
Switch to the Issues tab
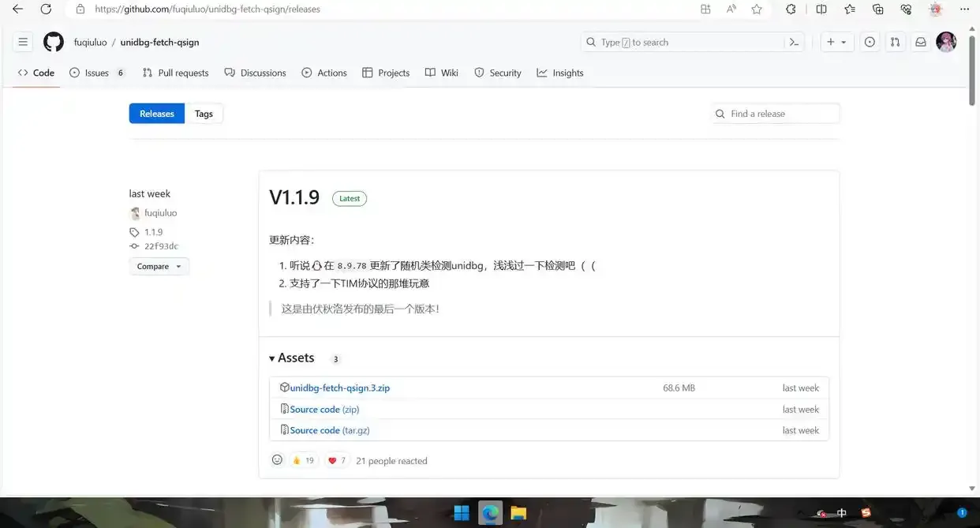point(97,73)
